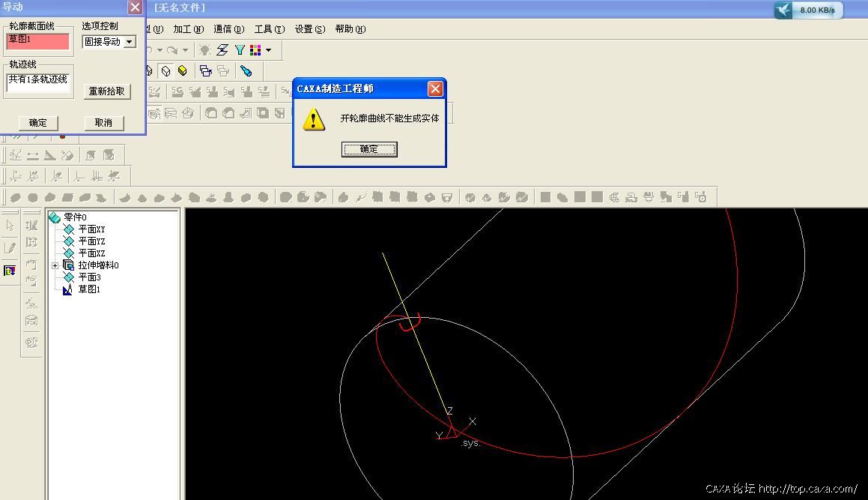Click the 重新拾取 button
The width and height of the screenshot is (868, 500).
pos(107,91)
